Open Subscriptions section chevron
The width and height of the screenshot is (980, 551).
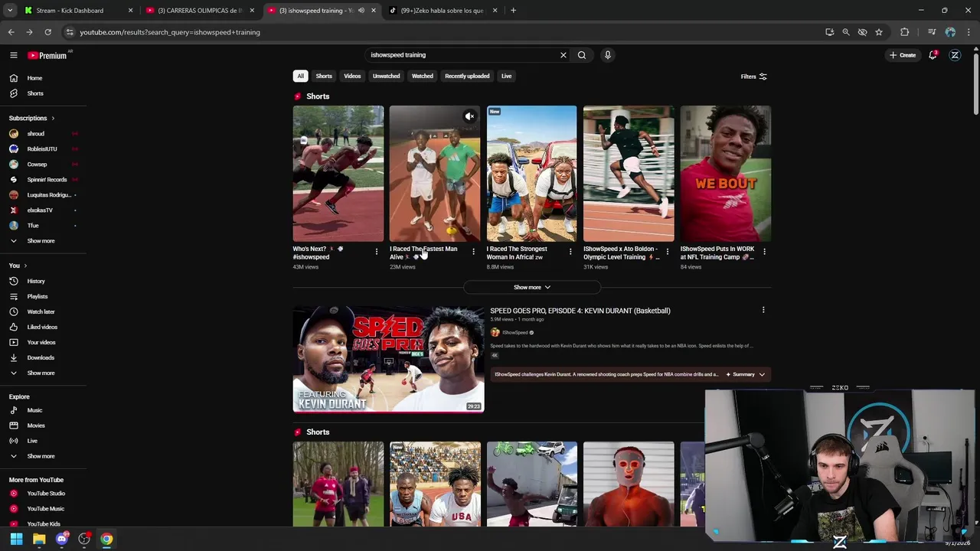click(53, 118)
